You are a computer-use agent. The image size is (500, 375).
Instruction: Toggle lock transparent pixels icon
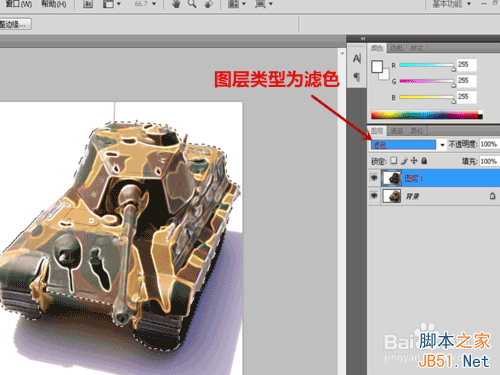pyautogui.click(x=394, y=161)
